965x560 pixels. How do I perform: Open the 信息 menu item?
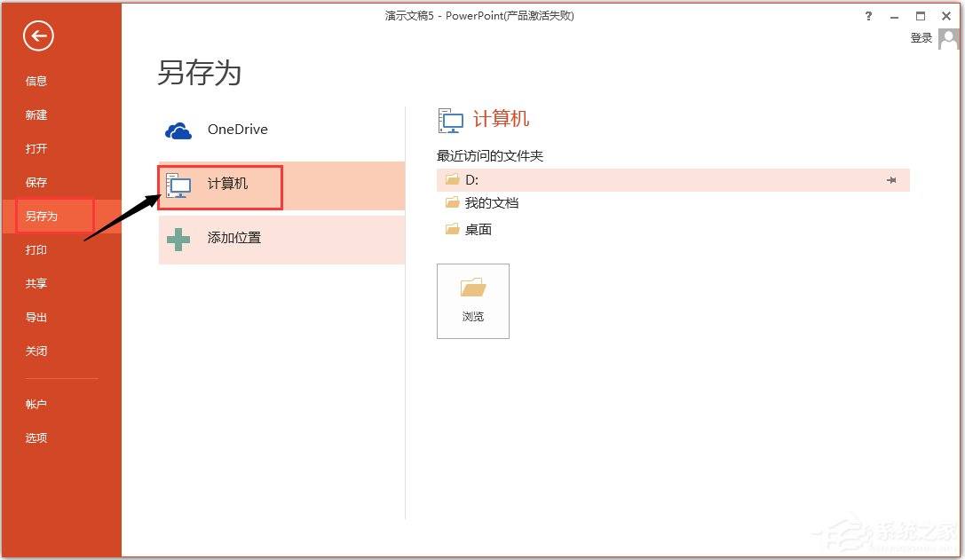(x=36, y=81)
